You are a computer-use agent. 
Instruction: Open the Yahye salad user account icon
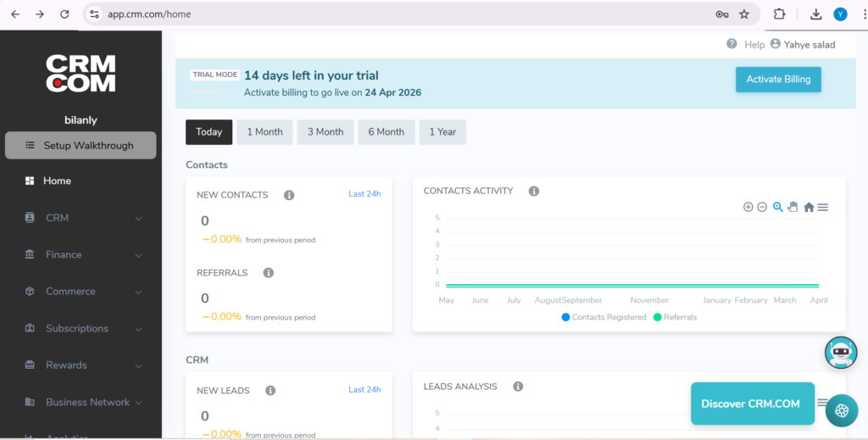[x=775, y=44]
